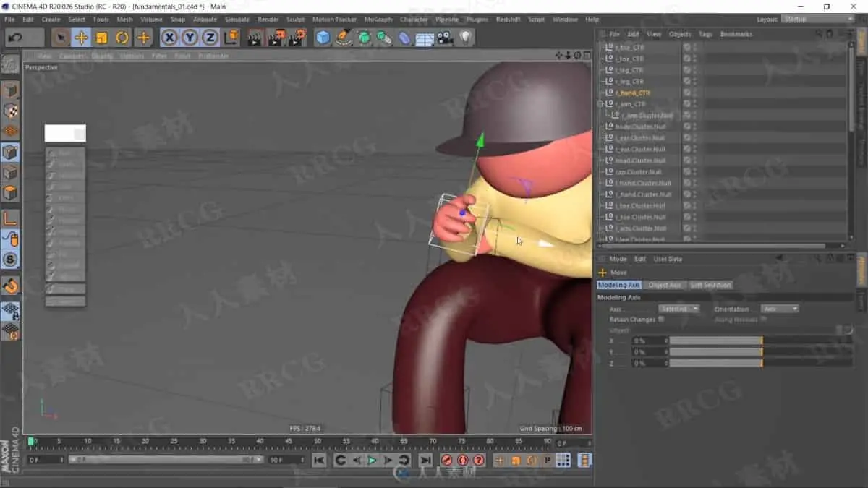
Task: Render the active view
Action: coord(255,38)
